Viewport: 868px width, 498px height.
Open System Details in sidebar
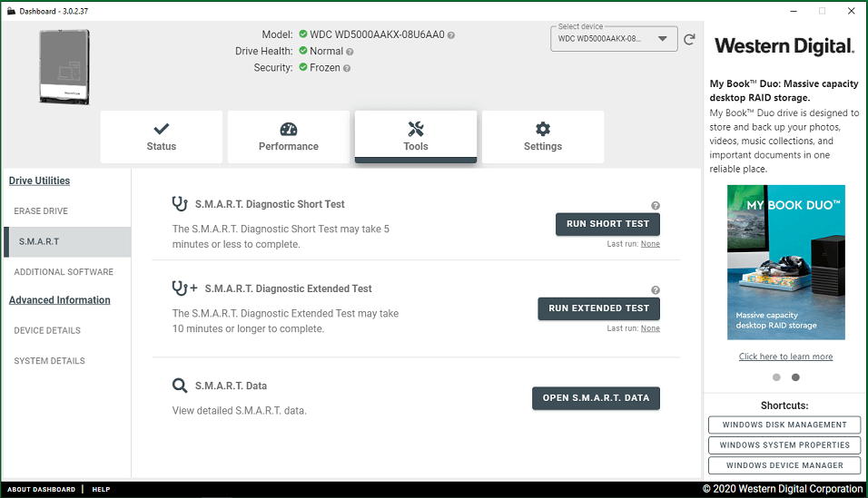click(49, 361)
